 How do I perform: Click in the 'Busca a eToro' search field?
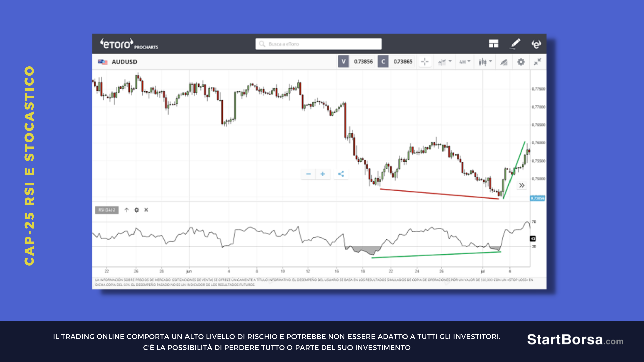tap(318, 44)
